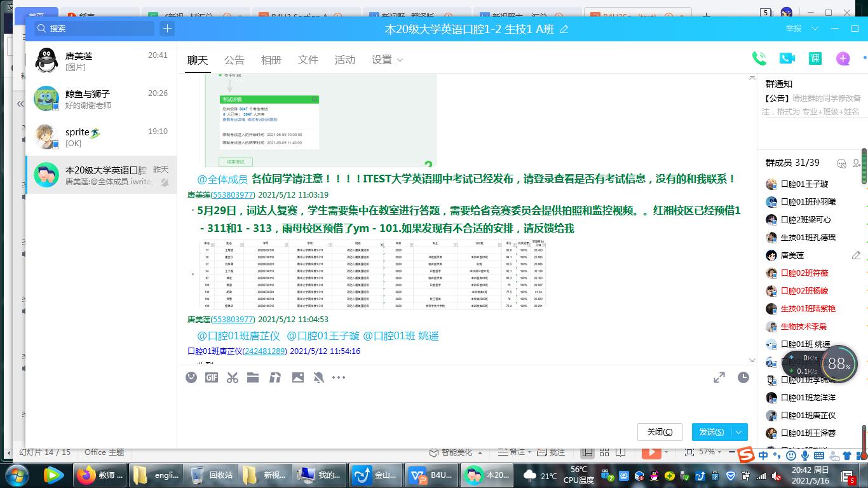Click the GIF sticker icon

(x=212, y=377)
